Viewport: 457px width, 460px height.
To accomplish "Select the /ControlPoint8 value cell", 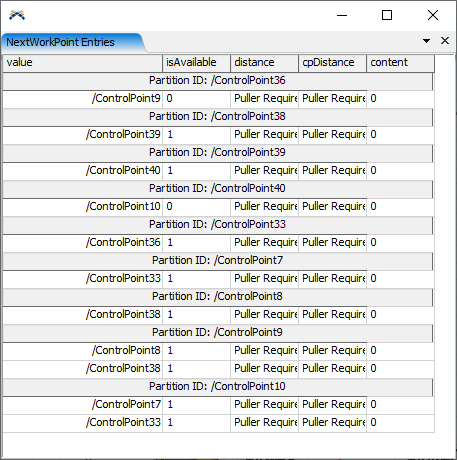I will [83, 351].
